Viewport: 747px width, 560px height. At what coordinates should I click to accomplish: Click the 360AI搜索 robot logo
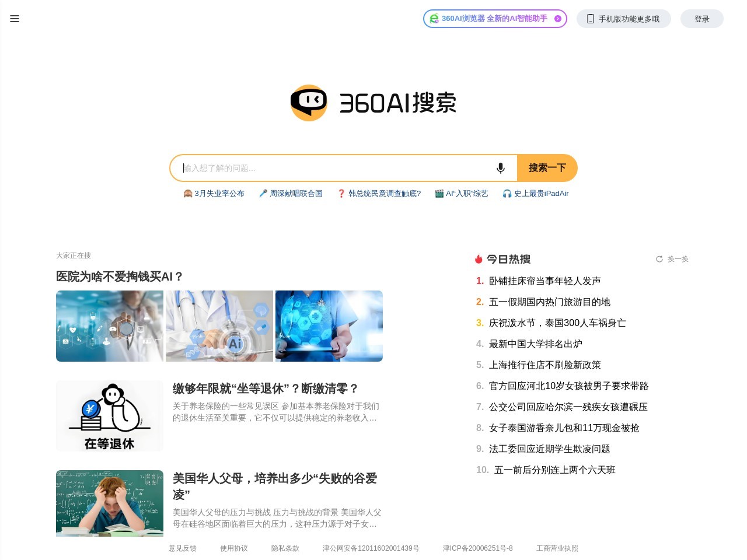[x=309, y=103]
